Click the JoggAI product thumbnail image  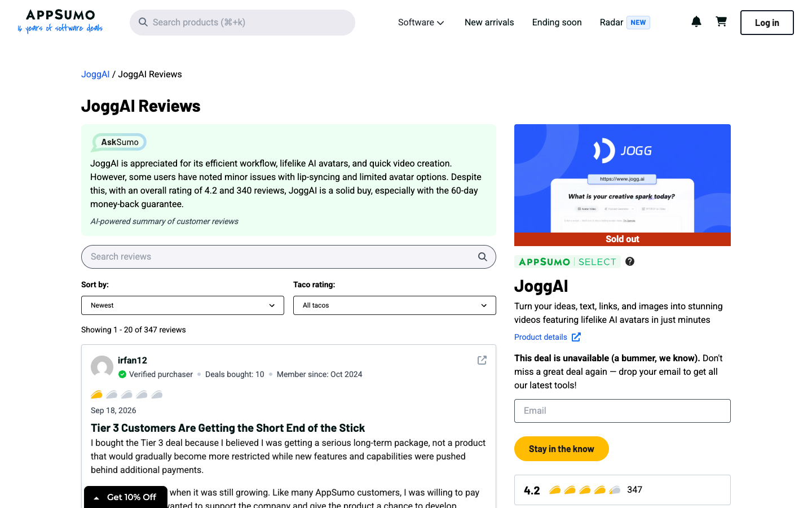pos(623,178)
